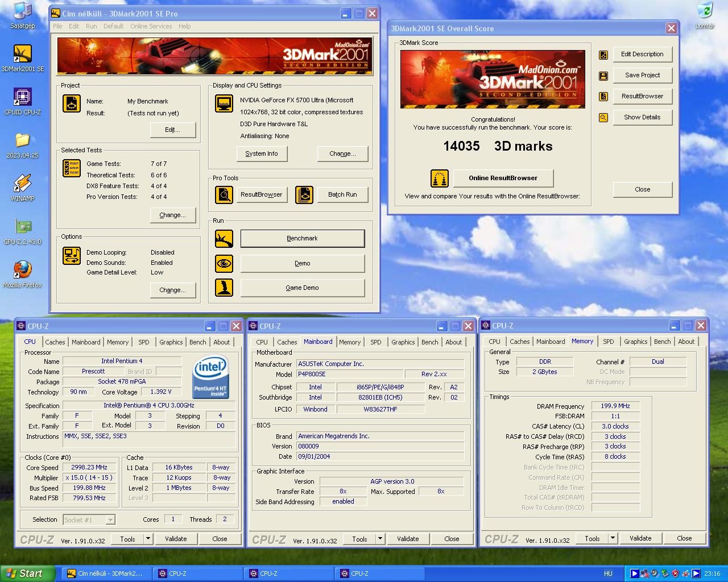Click the Game Demo joystick icon

coord(224,288)
